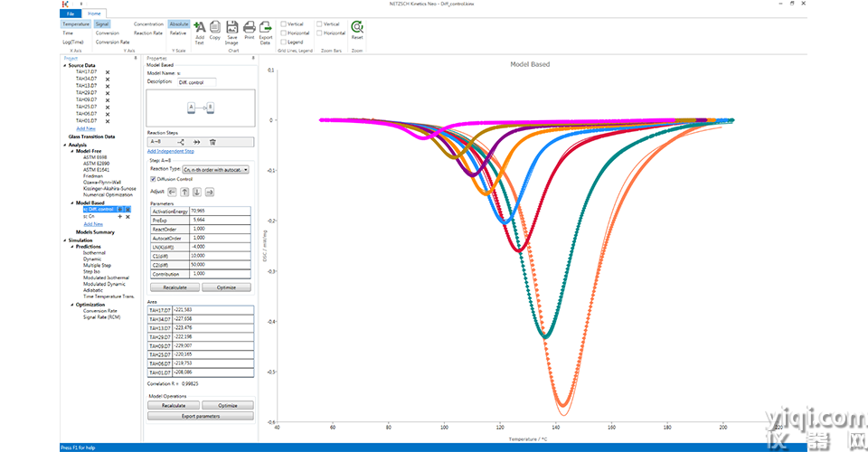Viewport: 868px width, 452px height.
Task: Enable Vertical zoom bar
Action: (319, 24)
